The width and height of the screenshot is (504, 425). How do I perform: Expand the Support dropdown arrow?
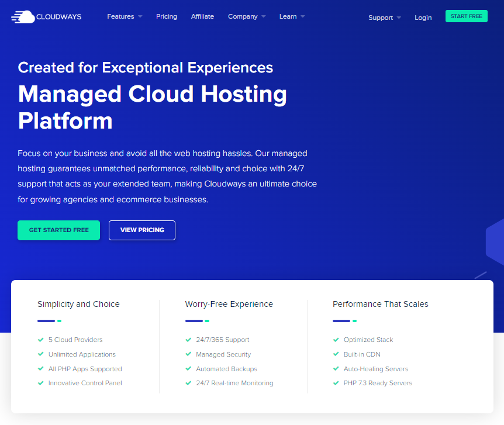[399, 18]
